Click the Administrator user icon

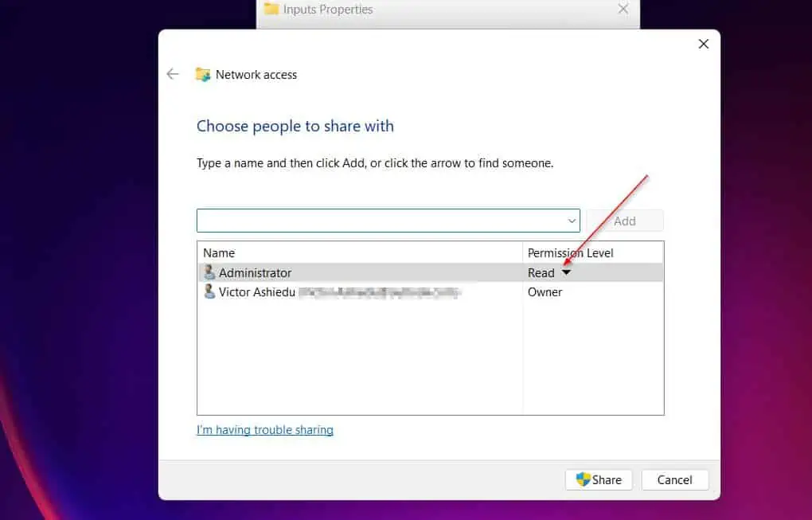[x=209, y=272]
